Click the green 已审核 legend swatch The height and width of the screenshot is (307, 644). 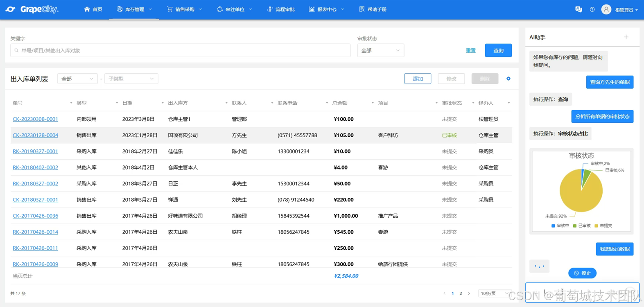pos(575,226)
